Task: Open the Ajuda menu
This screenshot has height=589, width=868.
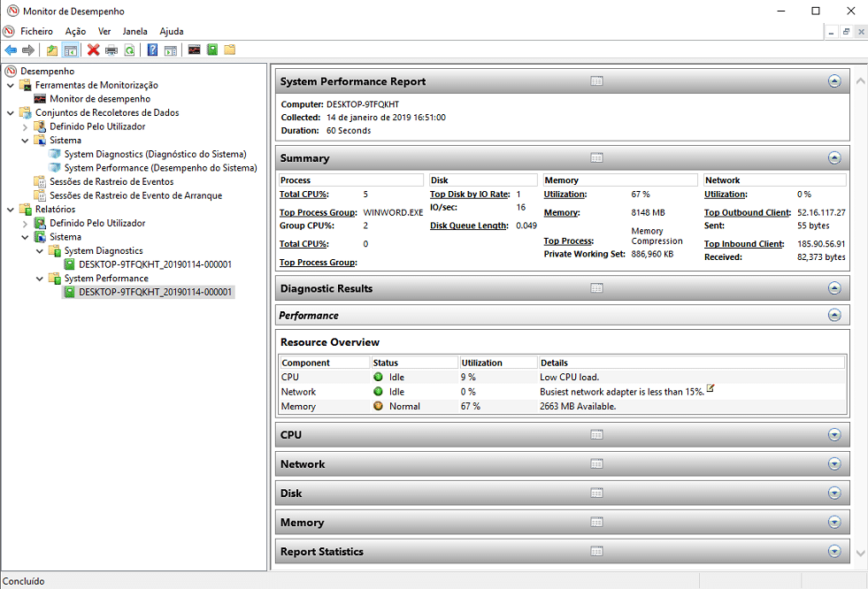Action: click(172, 32)
